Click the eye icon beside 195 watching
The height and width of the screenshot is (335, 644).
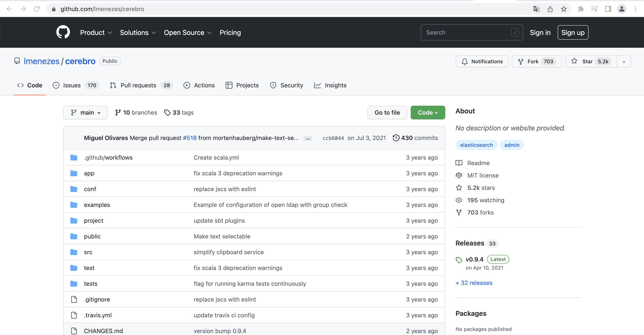[x=459, y=200]
